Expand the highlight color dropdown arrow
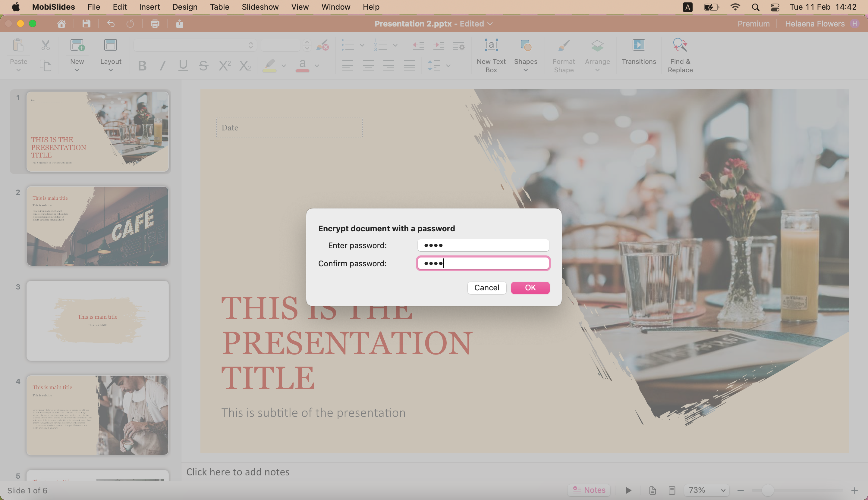This screenshot has height=500, width=868. point(284,66)
